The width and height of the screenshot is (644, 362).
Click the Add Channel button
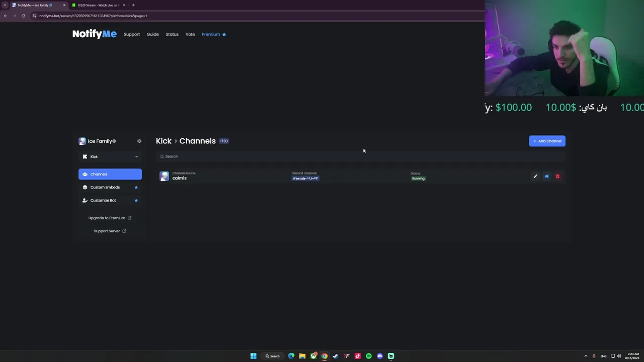point(547,141)
